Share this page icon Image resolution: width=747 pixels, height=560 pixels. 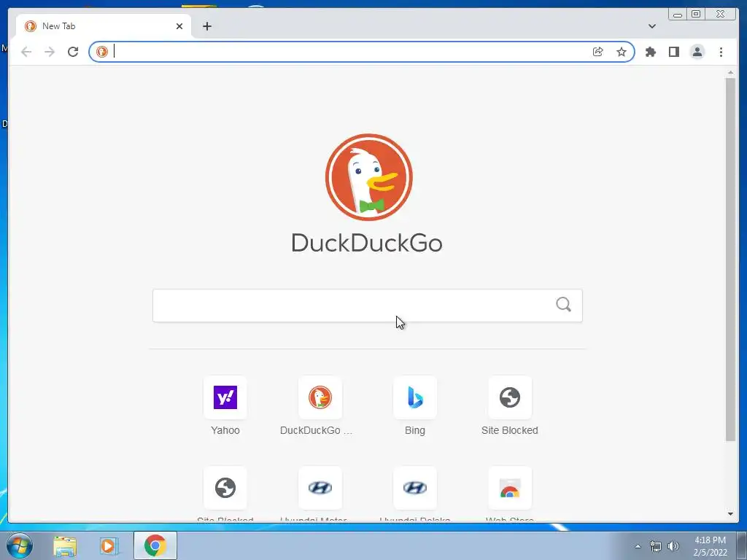coord(598,52)
